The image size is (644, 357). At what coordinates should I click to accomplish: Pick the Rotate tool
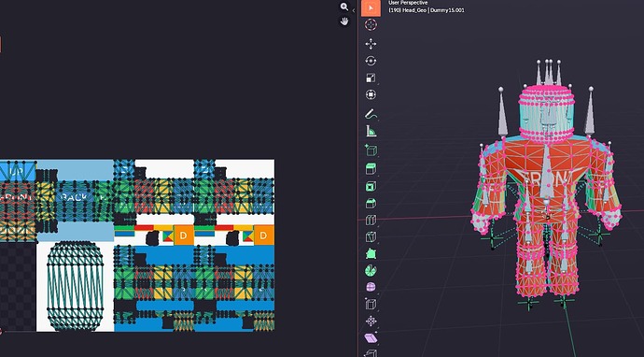tap(371, 61)
